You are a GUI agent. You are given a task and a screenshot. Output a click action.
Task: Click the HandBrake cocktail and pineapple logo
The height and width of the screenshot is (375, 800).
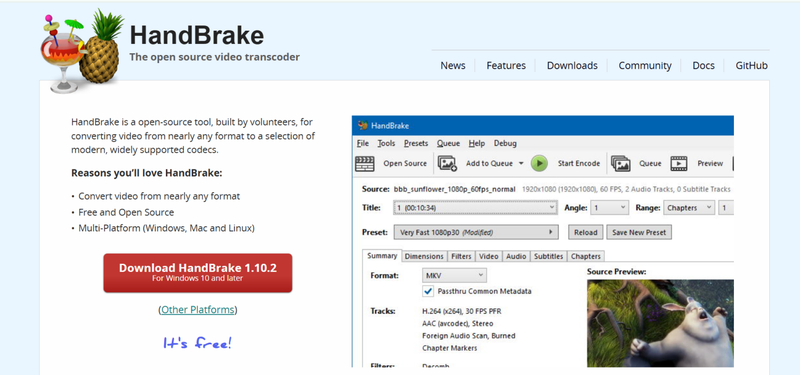[x=82, y=52]
